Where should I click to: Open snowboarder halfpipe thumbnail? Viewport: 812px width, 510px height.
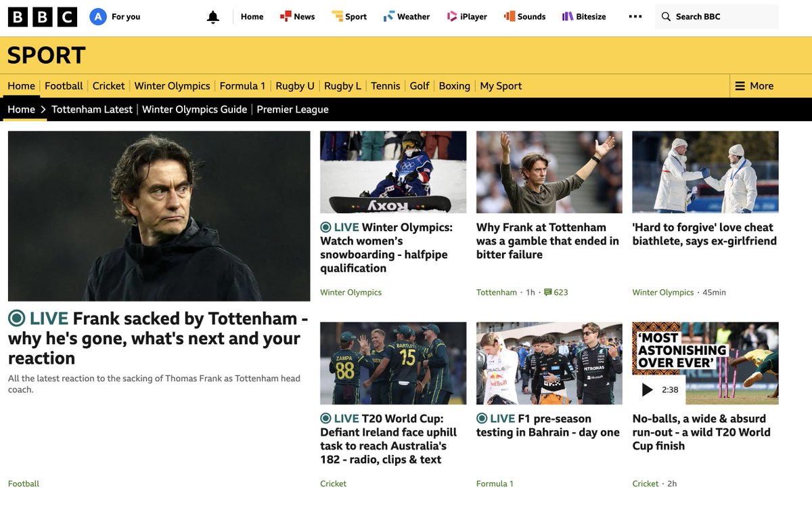click(393, 172)
